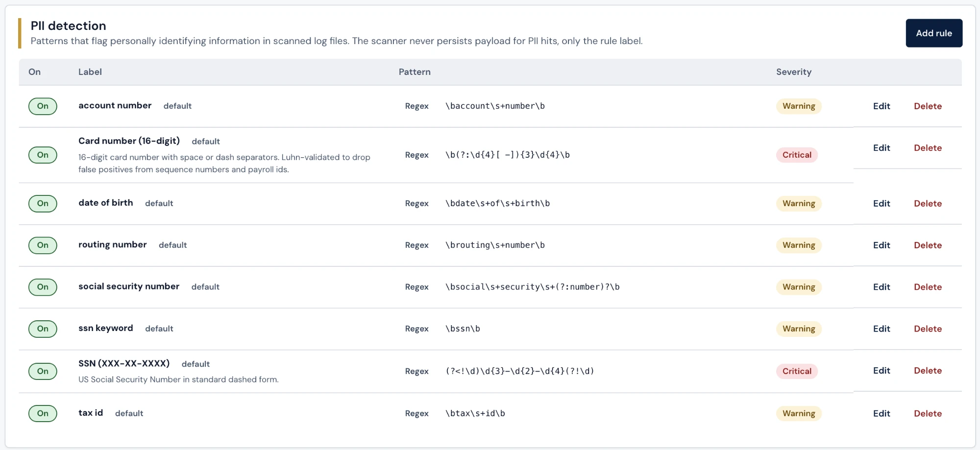
Task: Select the pattern \btax\s+id\b
Action: pos(475,414)
